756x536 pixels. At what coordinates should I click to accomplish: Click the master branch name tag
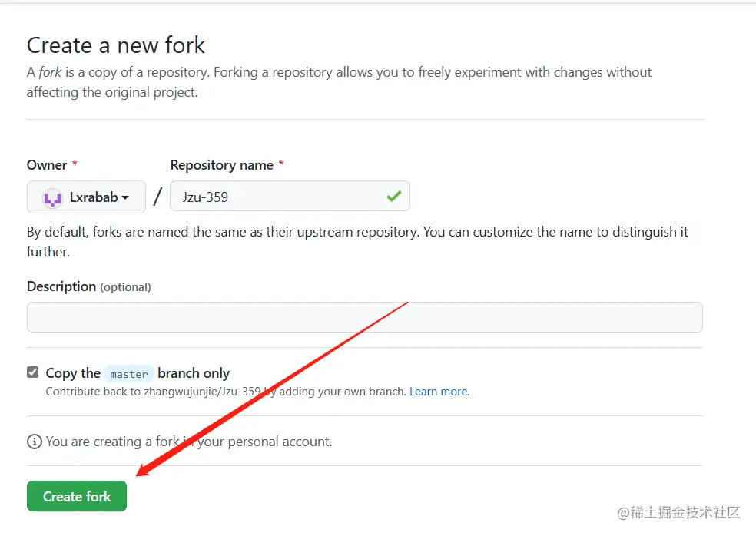point(128,374)
